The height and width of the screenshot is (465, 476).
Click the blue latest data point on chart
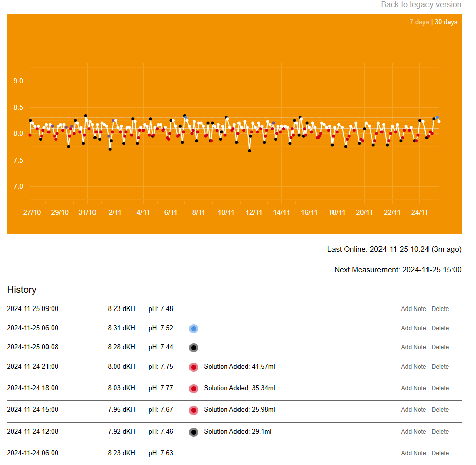pyautogui.click(x=437, y=118)
